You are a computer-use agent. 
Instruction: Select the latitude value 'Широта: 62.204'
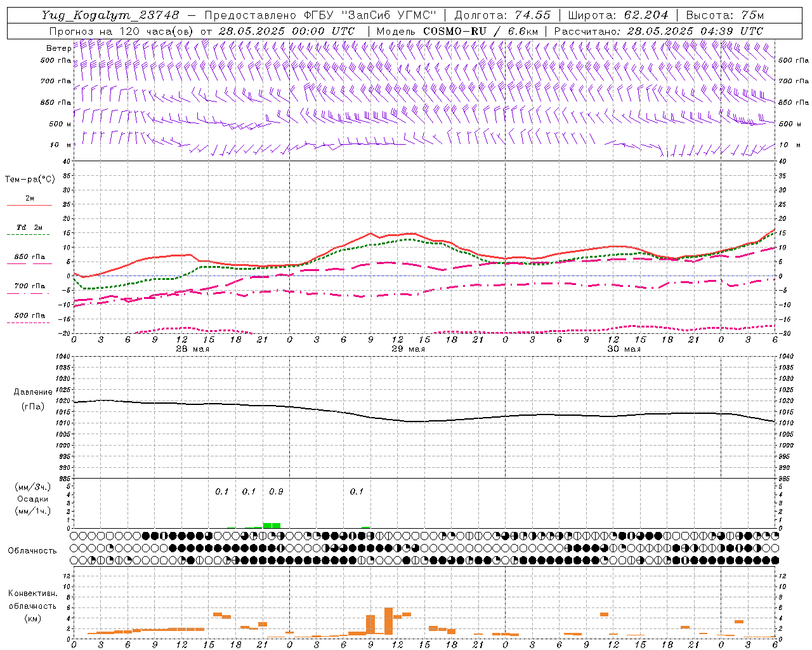click(x=618, y=15)
